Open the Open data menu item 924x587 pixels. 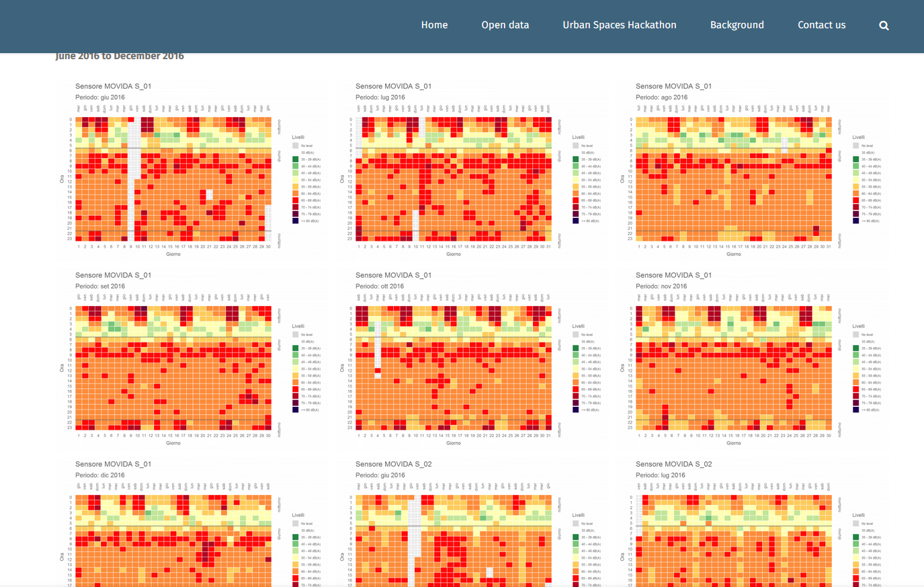click(x=505, y=25)
